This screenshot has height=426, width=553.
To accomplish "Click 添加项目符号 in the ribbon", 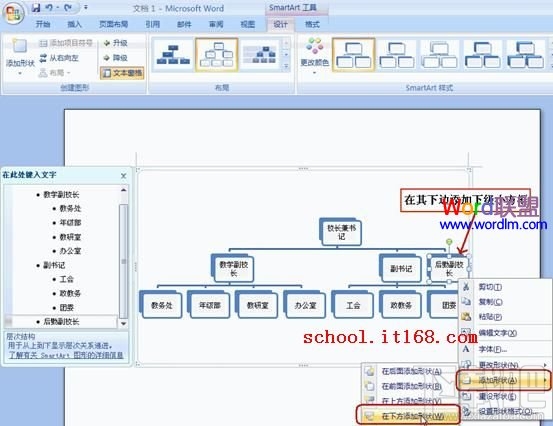I will [x=66, y=43].
